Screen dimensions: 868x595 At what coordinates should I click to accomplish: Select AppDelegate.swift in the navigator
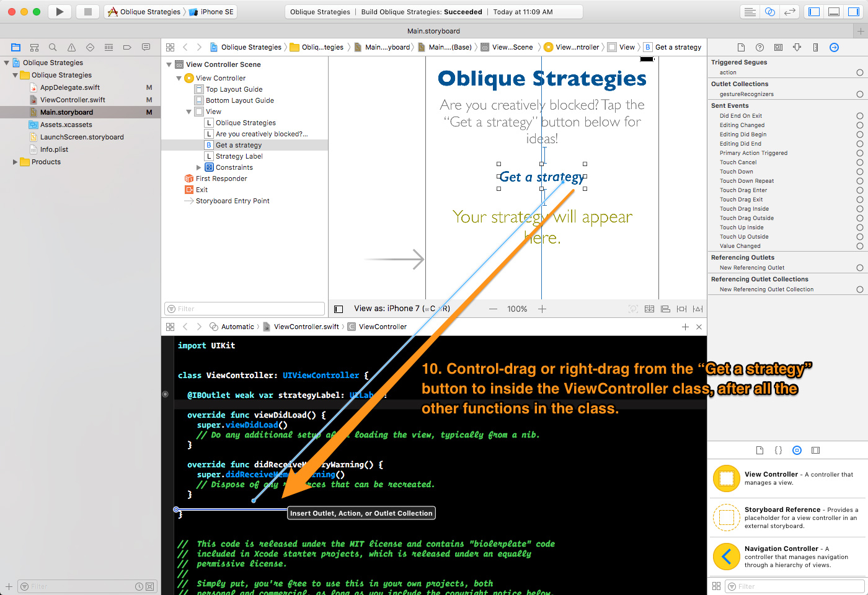tap(69, 87)
